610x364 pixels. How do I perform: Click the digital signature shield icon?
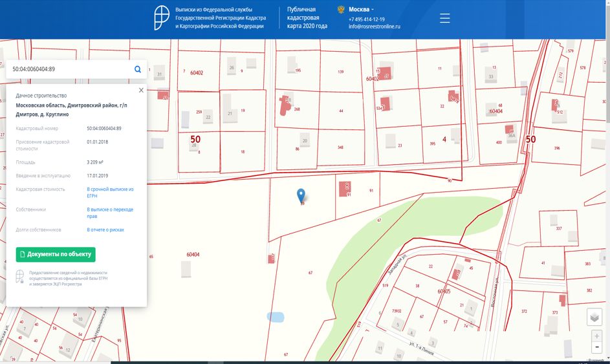click(x=20, y=277)
